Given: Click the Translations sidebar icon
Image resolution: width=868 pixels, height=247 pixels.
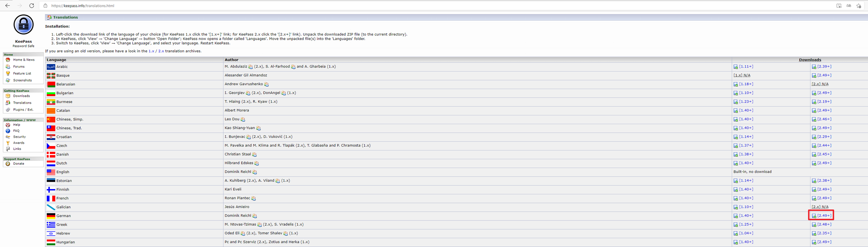Looking at the screenshot, I should [x=8, y=103].
